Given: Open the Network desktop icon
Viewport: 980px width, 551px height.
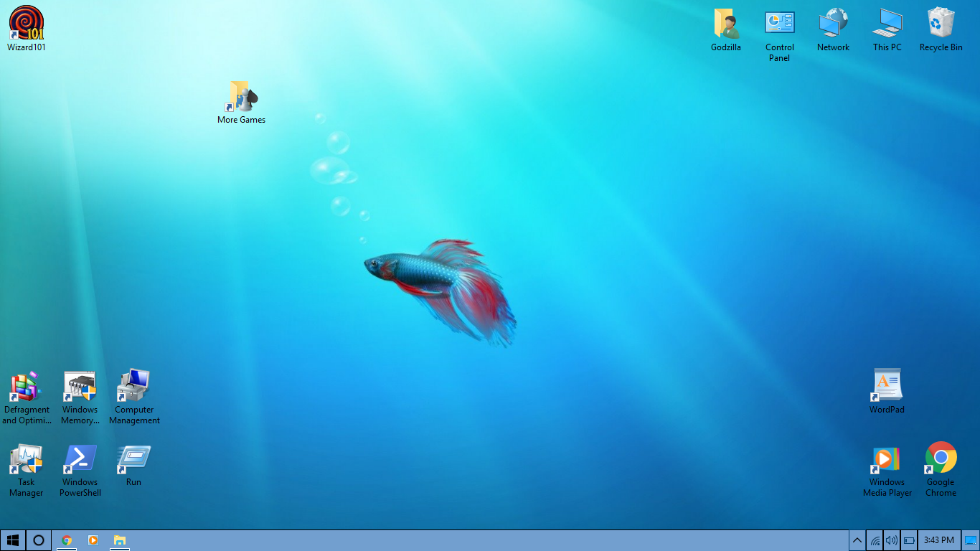Looking at the screenshot, I should [834, 29].
